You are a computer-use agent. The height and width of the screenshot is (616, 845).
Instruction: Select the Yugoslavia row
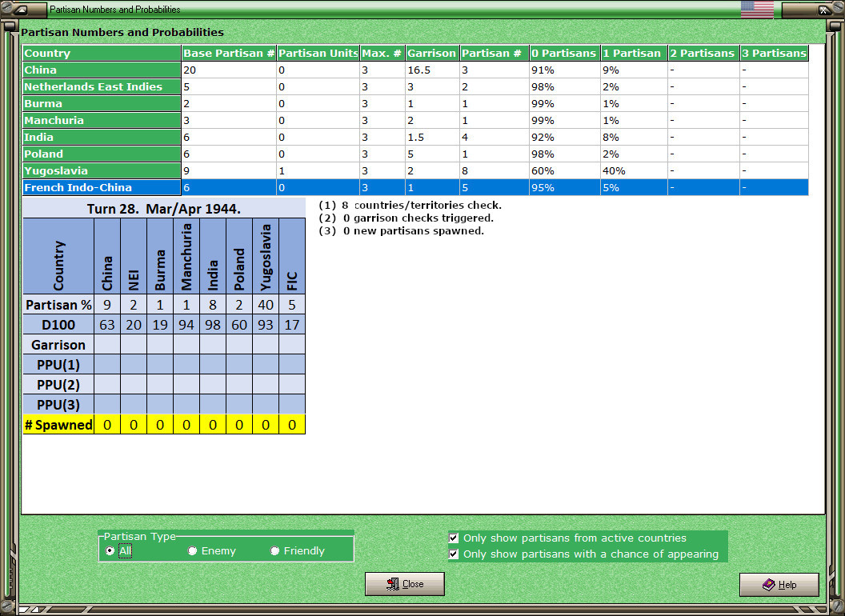click(415, 171)
